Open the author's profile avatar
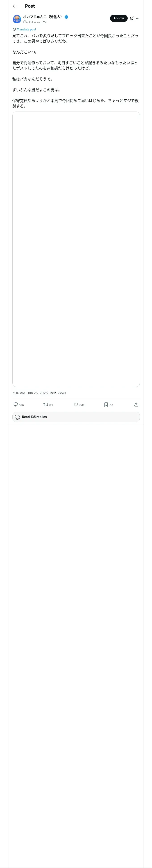The image size is (152, 868). coord(17,19)
